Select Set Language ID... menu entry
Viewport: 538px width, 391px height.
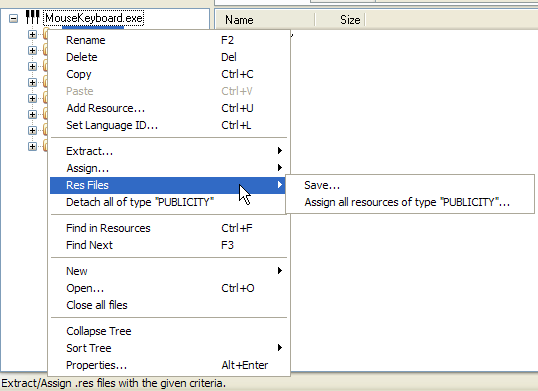pos(168,125)
